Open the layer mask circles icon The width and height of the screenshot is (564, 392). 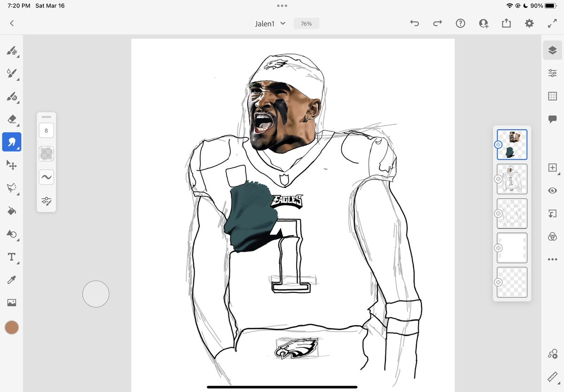coord(552,236)
